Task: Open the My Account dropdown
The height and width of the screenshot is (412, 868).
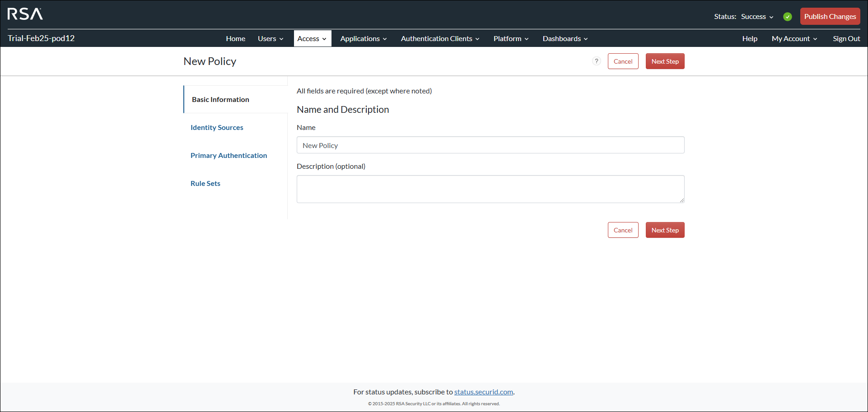Action: coord(794,39)
